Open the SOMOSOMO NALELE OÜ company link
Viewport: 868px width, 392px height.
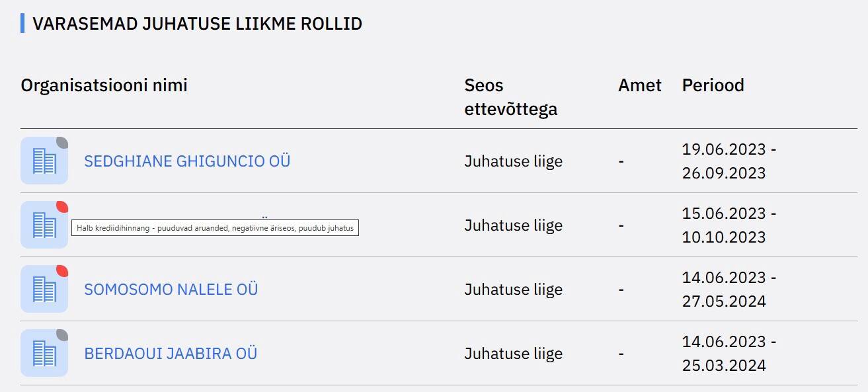click(x=171, y=290)
